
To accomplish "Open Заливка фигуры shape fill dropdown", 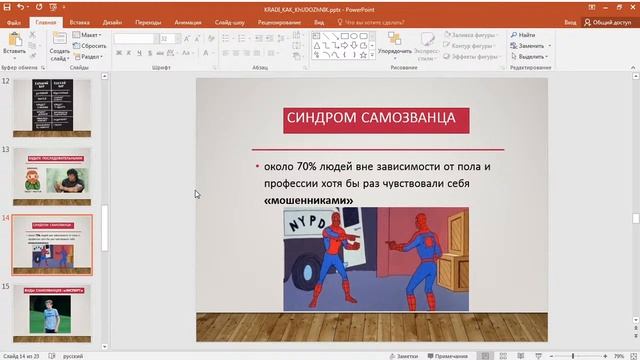I will 471,35.
